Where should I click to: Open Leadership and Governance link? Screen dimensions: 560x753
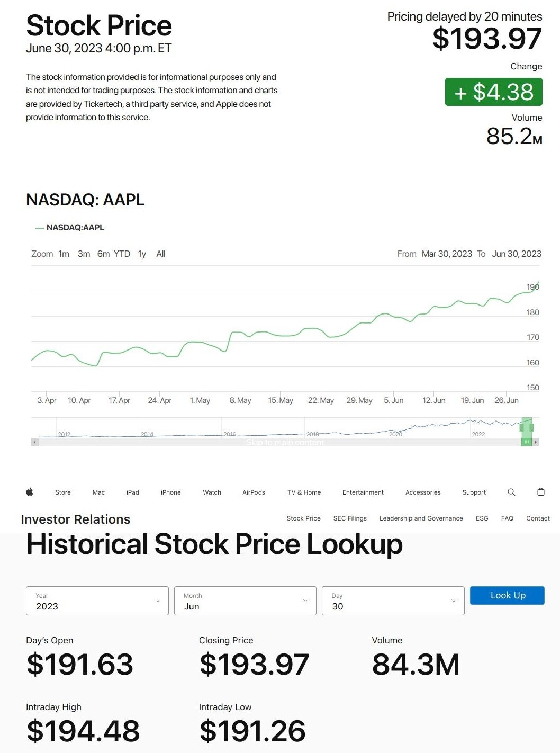click(421, 518)
